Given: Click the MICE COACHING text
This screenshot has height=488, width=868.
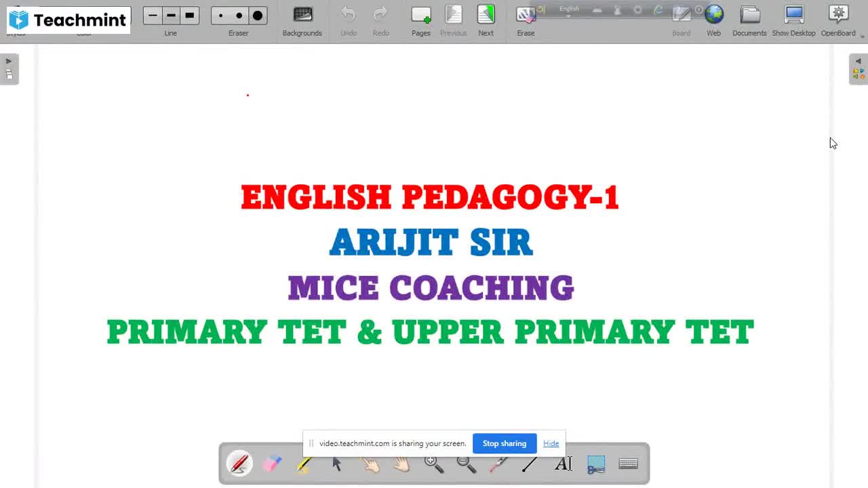Looking at the screenshot, I should coord(431,288).
